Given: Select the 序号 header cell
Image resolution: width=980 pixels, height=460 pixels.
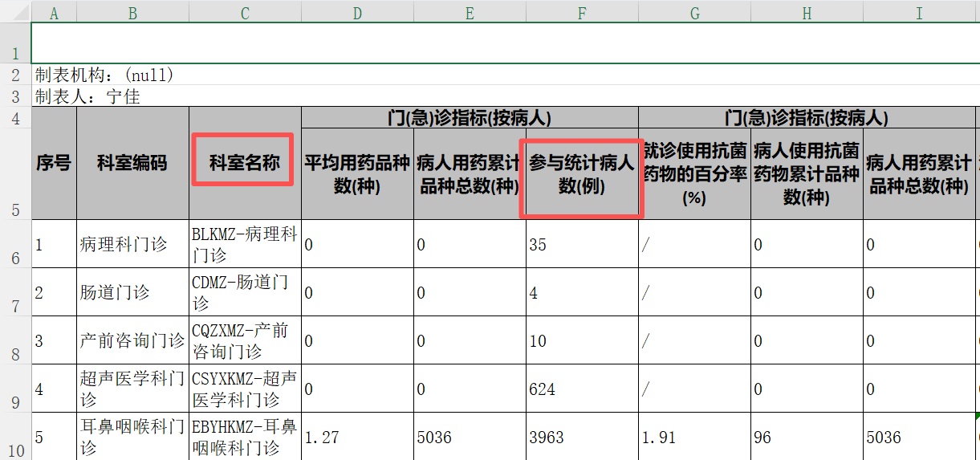Looking at the screenshot, I should [x=54, y=163].
